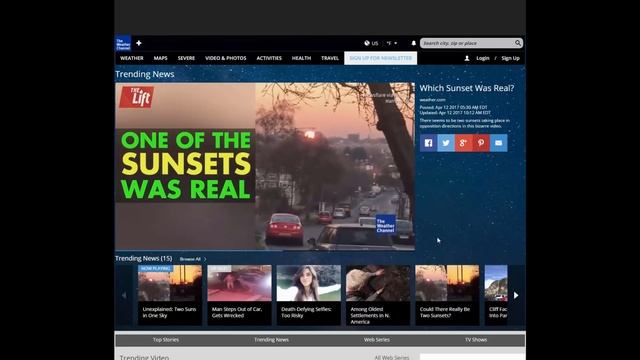The height and width of the screenshot is (360, 640).
Task: Click the Login link
Action: [482, 58]
